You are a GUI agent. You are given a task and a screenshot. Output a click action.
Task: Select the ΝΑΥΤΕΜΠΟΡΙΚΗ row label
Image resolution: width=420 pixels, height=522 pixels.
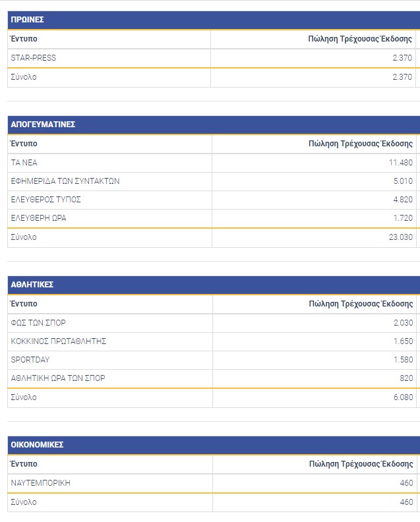pos(41,483)
